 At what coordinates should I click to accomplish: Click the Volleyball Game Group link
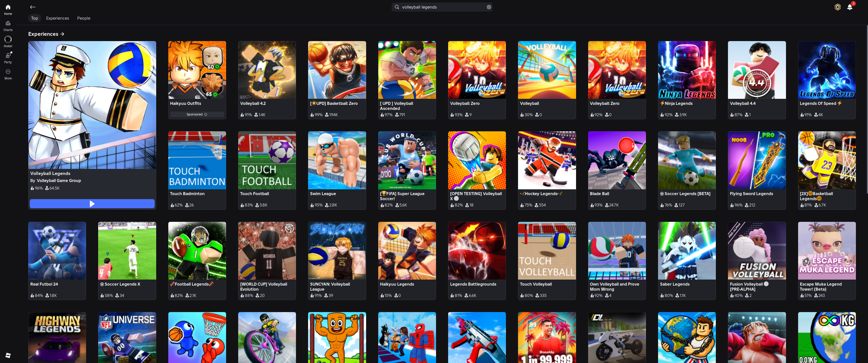point(59,180)
